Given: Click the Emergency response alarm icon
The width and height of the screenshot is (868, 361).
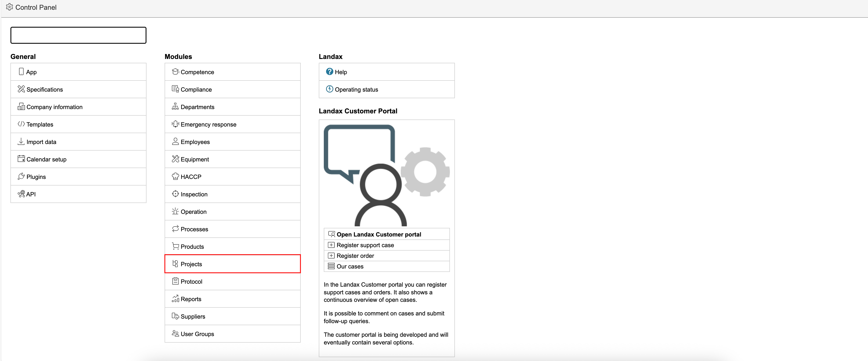Looking at the screenshot, I should [175, 124].
